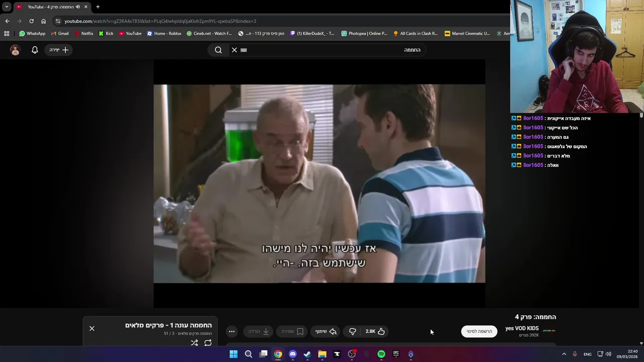
Task: Open the keyboard input icon in search box
Action: click(x=244, y=50)
